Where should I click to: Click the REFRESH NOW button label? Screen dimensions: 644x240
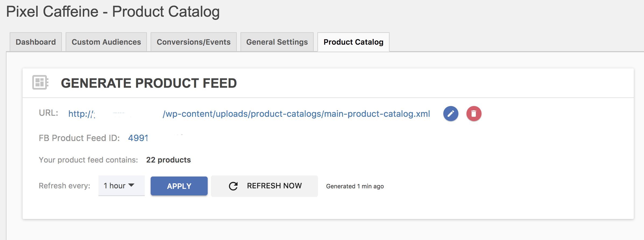[x=274, y=186]
